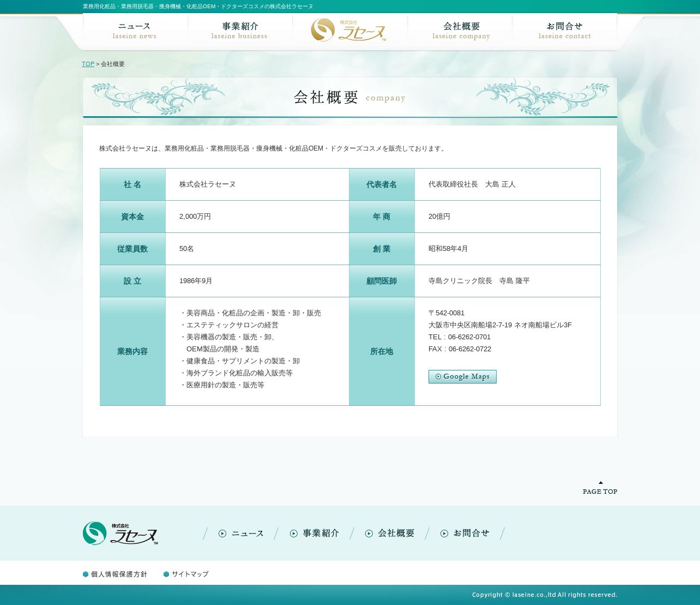Click the 健康食品・サプリメント line

(x=239, y=361)
